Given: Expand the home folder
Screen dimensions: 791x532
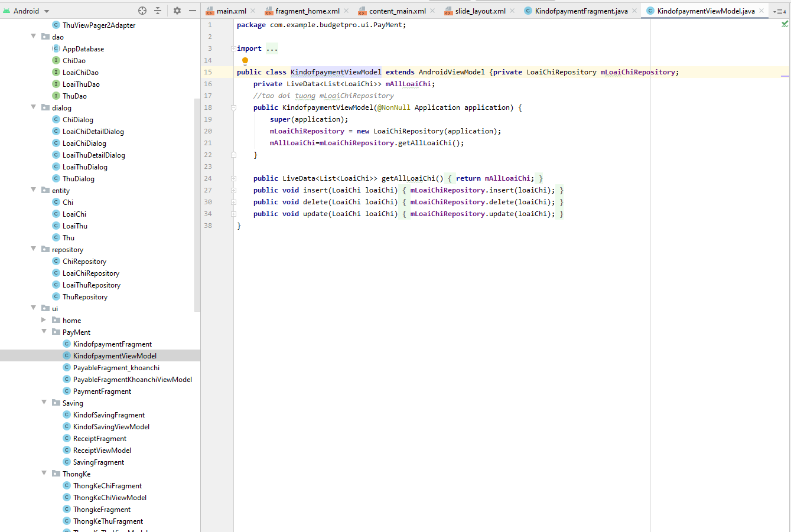Looking at the screenshot, I should (44, 320).
